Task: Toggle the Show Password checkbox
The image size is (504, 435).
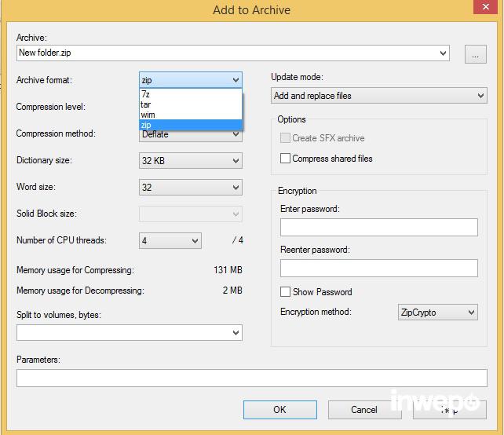Action: click(286, 292)
